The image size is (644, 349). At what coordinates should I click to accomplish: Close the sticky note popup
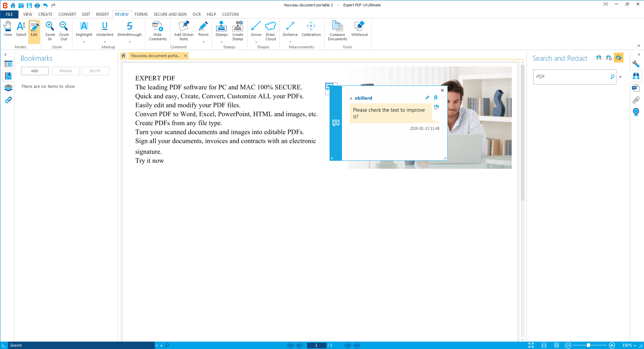click(x=442, y=90)
